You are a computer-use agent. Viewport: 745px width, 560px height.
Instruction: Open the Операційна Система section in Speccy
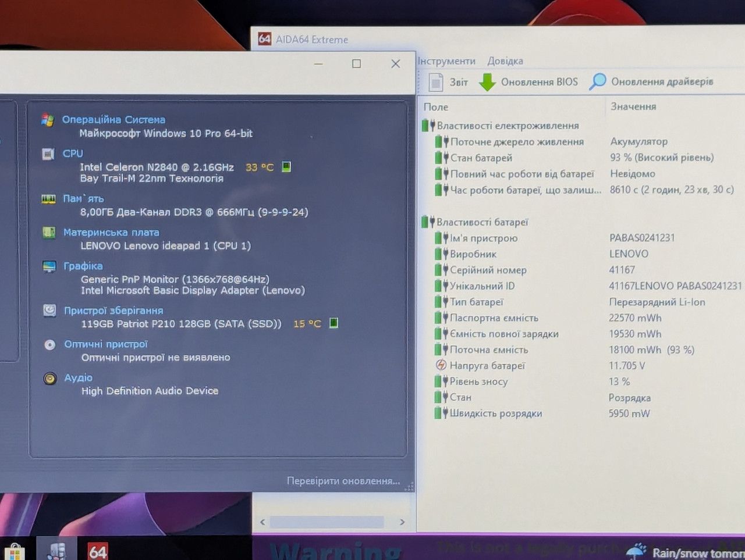pyautogui.click(x=113, y=120)
